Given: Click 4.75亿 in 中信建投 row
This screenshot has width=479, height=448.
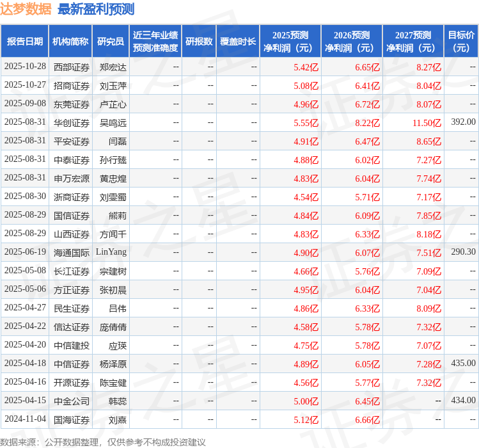Looking at the screenshot, I should [306, 346].
